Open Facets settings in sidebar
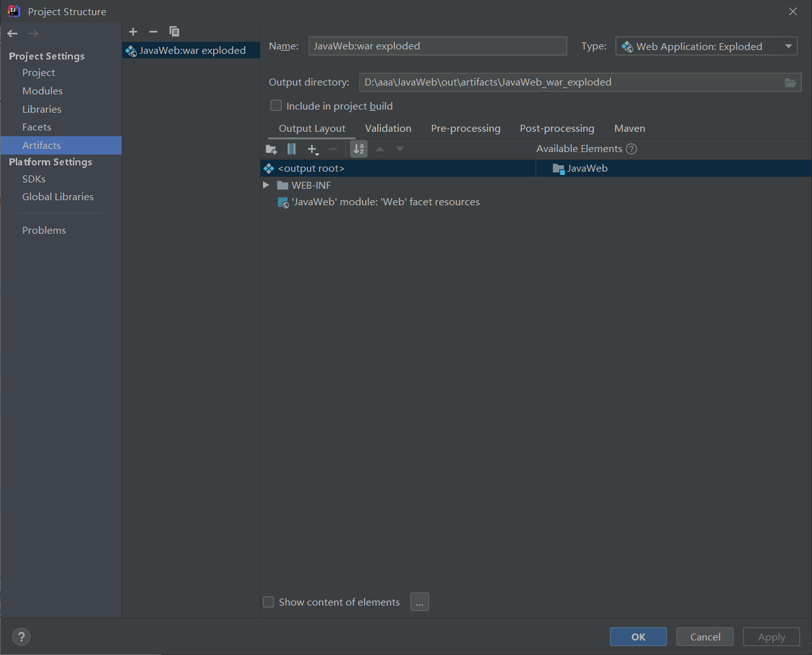 click(37, 127)
